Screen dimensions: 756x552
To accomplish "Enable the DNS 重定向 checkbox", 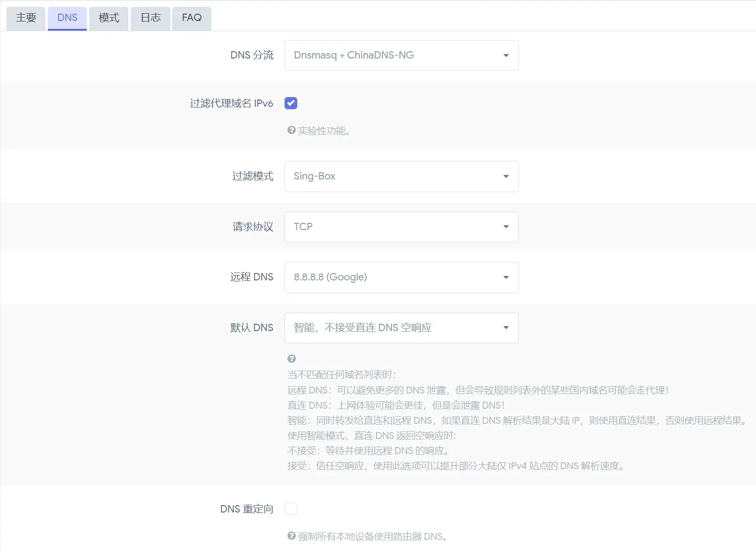I will (x=291, y=509).
